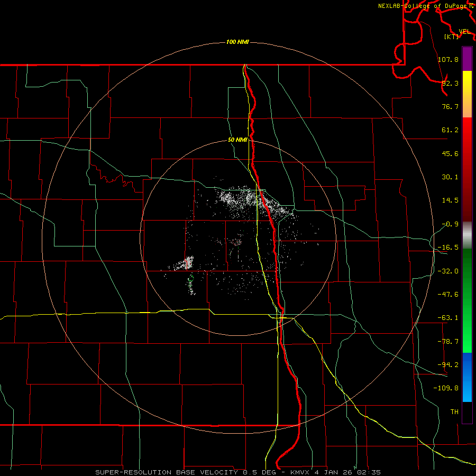Image resolution: width=476 pixels, height=476 pixels.
Task: Click the green velocity echo in southwest
Action: (191, 285)
